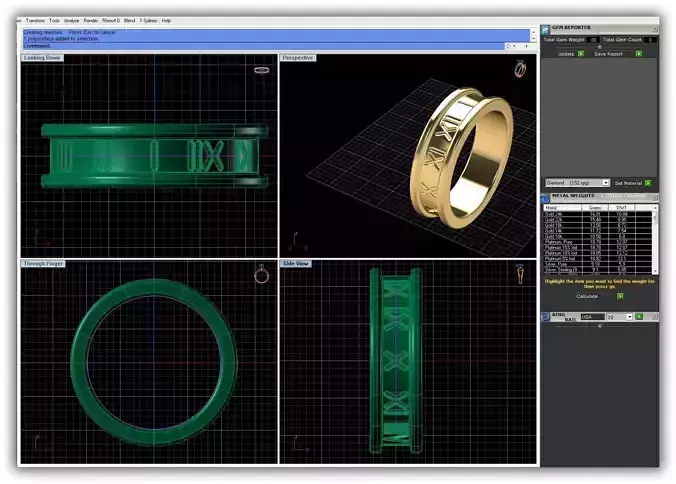Open the Blend menu
The width and height of the screenshot is (676, 484).
click(x=129, y=20)
